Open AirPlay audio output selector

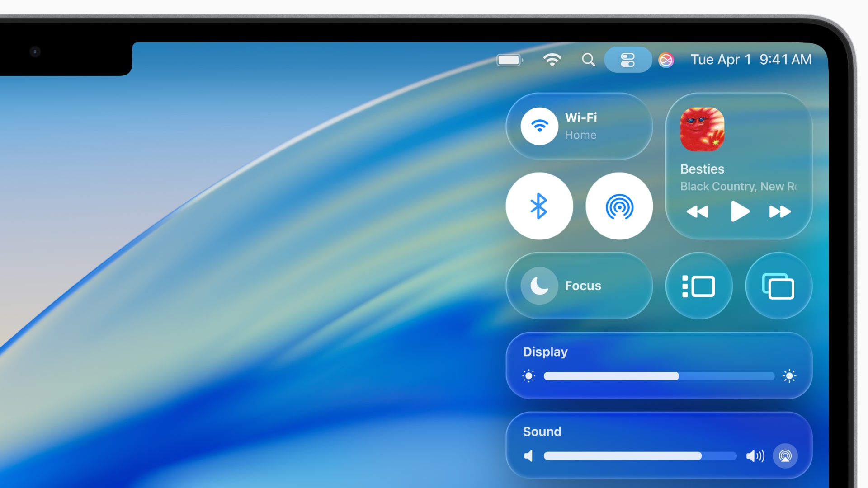[785, 455]
